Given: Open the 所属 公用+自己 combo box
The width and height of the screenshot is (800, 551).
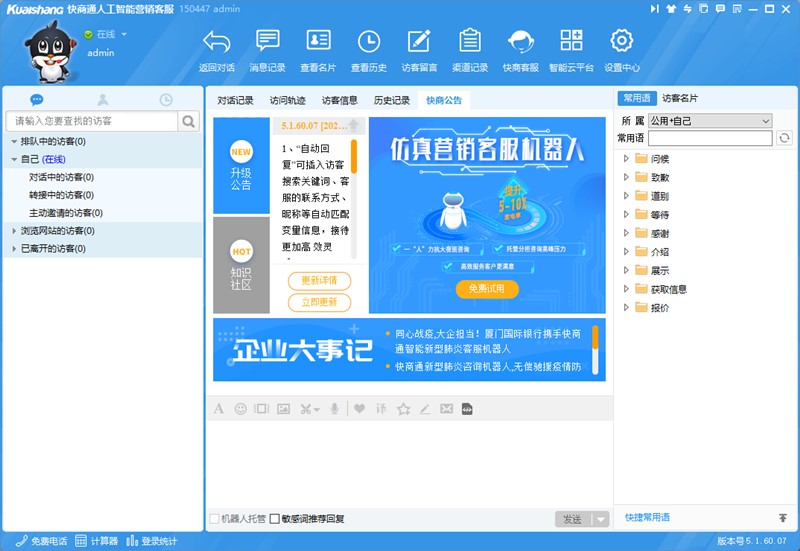Looking at the screenshot, I should 709,121.
